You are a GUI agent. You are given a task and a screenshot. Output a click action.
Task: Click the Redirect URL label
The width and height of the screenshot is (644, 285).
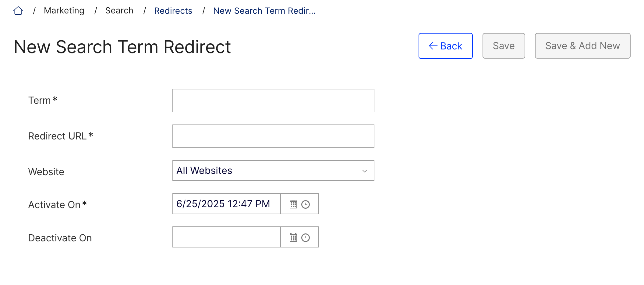pyautogui.click(x=57, y=136)
